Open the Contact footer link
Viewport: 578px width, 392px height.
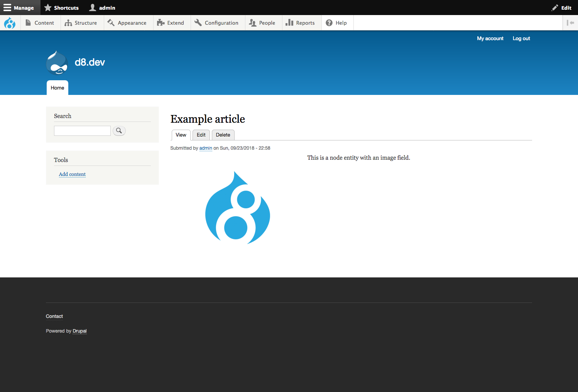pyautogui.click(x=54, y=316)
